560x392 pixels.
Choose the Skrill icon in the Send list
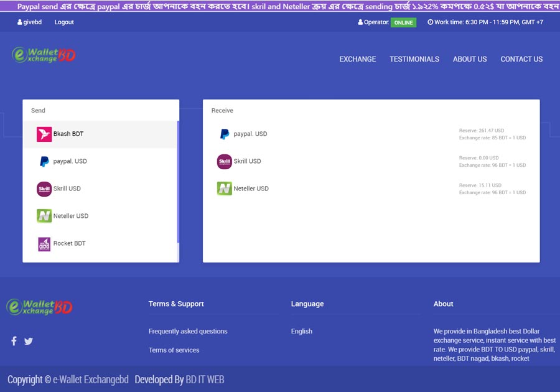(44, 189)
